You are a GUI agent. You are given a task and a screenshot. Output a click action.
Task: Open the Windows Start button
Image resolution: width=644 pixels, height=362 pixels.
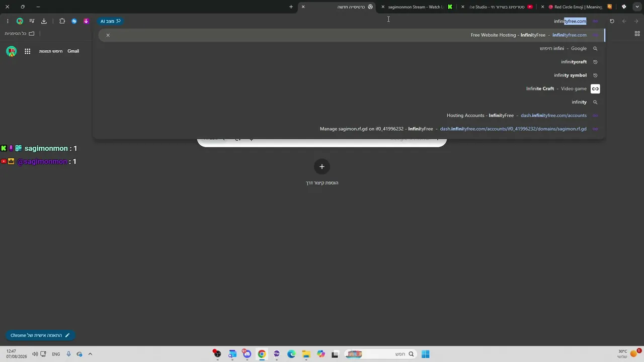coord(425,354)
